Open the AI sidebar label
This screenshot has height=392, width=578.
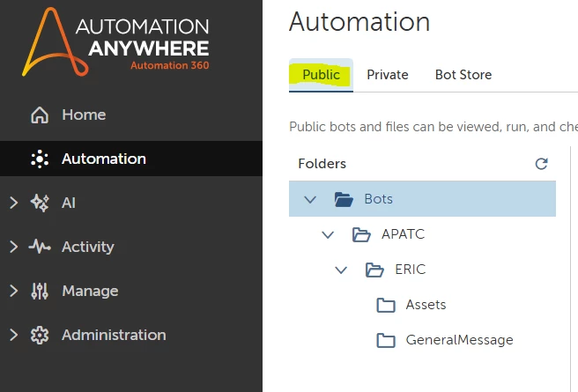point(69,203)
